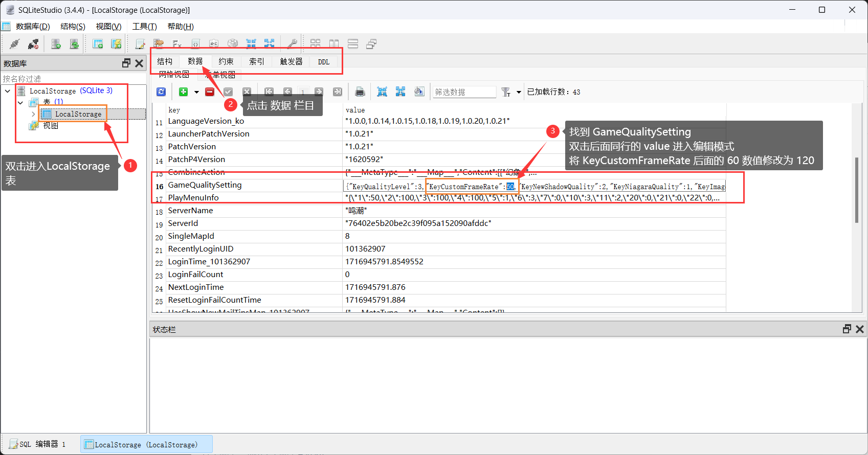Click the export table data icon in grid toolbar
This screenshot has height=455, width=868.
[382, 92]
